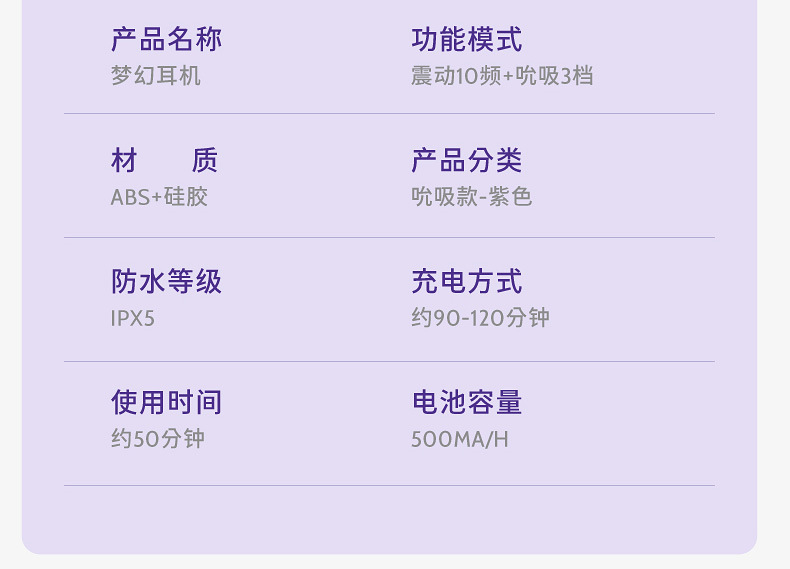Click the divider line under IPX5
This screenshot has height=569, width=790.
click(x=389, y=361)
